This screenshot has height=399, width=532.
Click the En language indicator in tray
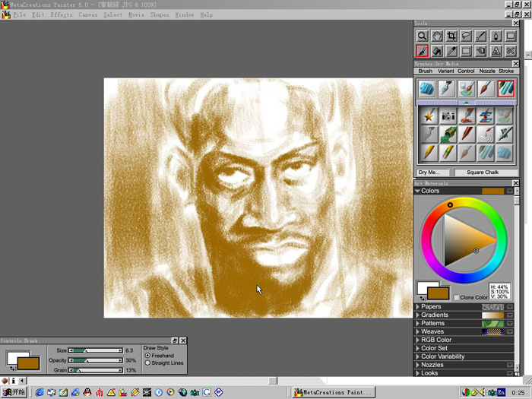(501, 393)
